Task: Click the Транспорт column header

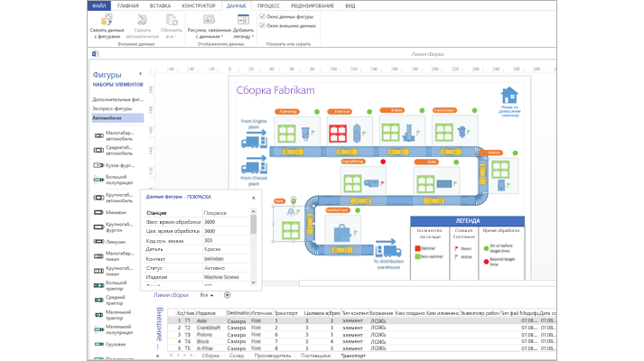Action: pyautogui.click(x=288, y=313)
